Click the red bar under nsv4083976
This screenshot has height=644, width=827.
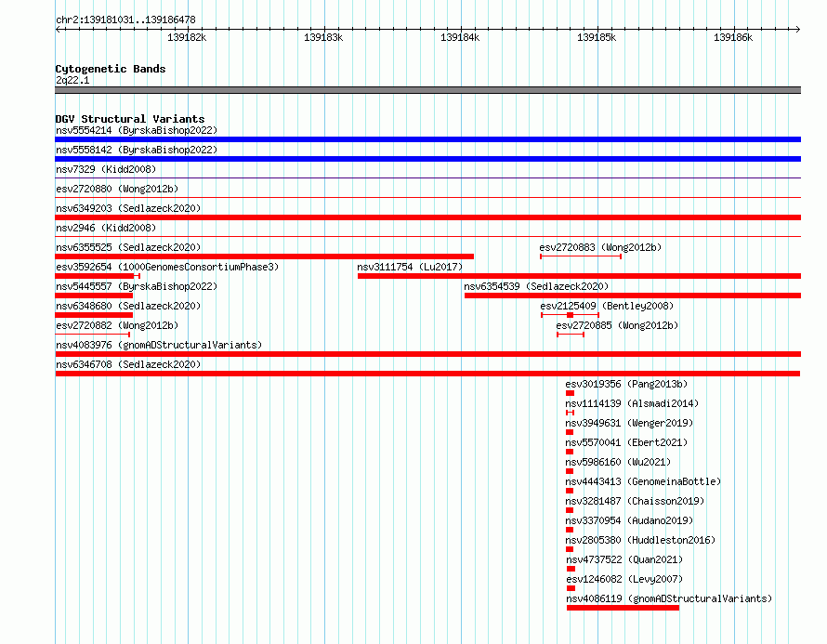tap(427, 354)
